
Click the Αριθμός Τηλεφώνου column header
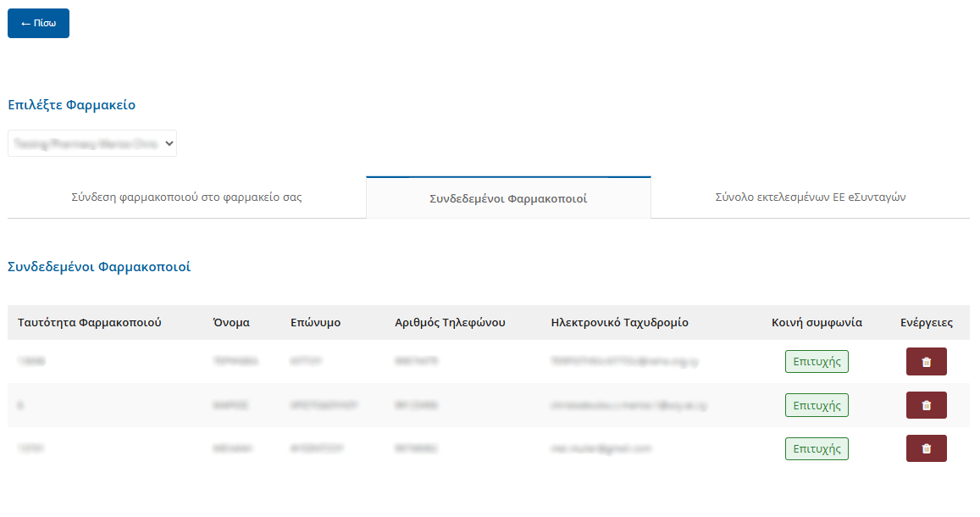click(450, 323)
